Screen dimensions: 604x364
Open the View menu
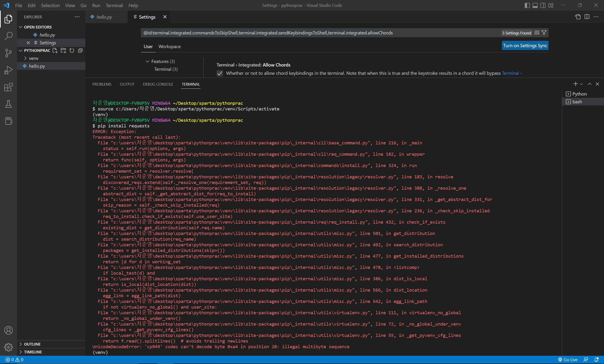coord(70,5)
